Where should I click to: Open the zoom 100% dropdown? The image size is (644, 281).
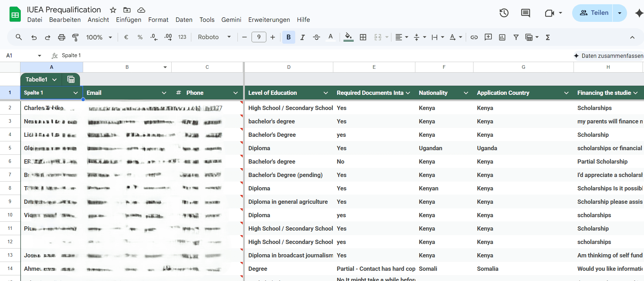99,37
